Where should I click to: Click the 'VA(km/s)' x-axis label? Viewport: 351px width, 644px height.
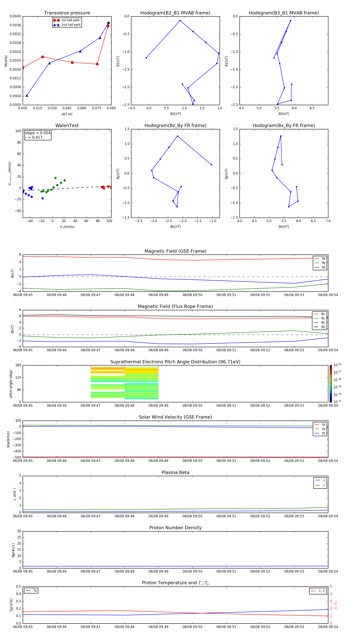(x=67, y=227)
